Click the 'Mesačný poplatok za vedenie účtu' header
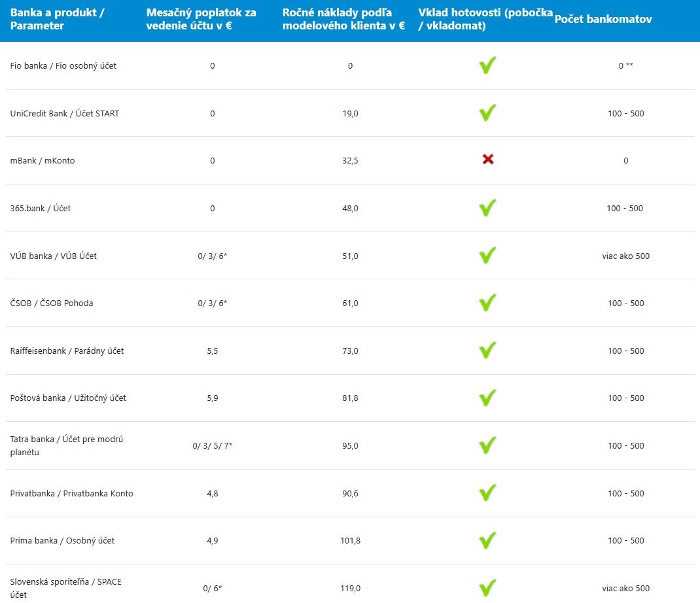This screenshot has width=700, height=603. click(201, 20)
